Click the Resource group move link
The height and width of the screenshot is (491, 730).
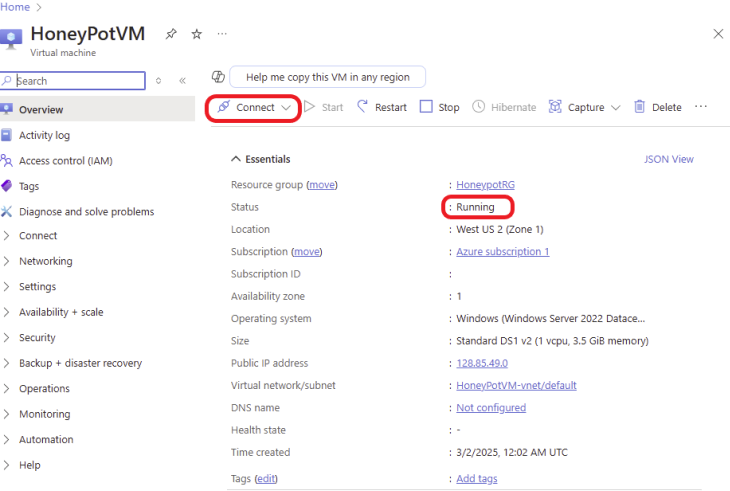(x=322, y=185)
